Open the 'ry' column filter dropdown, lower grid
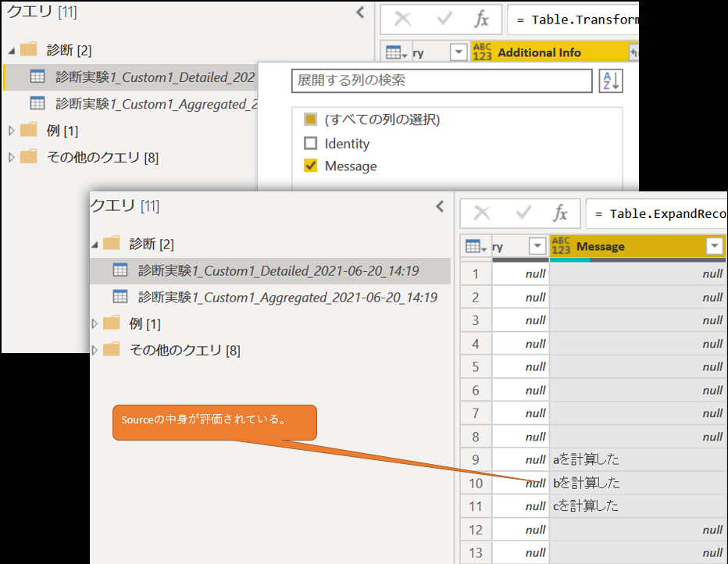The width and height of the screenshot is (728, 564). pyautogui.click(x=537, y=246)
